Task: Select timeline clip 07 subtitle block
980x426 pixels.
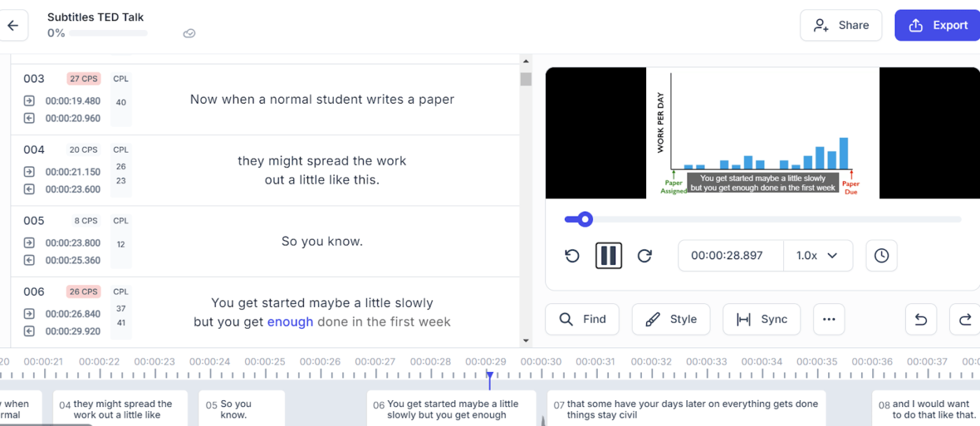Action: click(687, 409)
